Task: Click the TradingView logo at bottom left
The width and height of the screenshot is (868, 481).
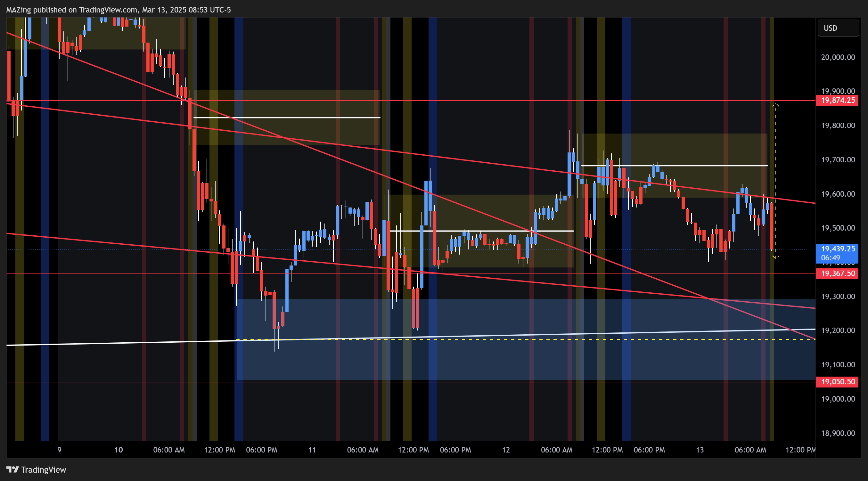Action: click(x=37, y=469)
